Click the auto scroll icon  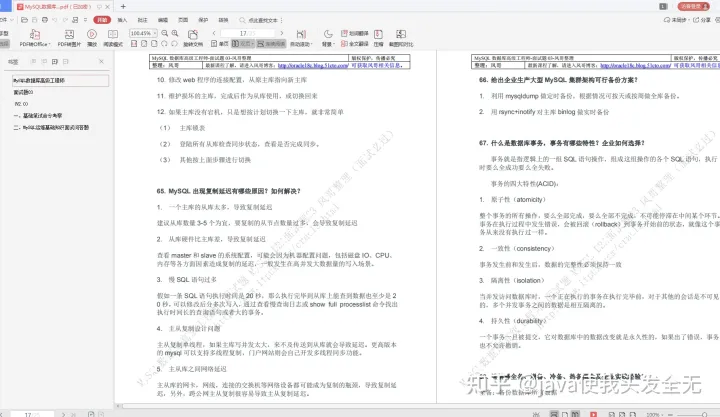pyautogui.click(x=301, y=34)
